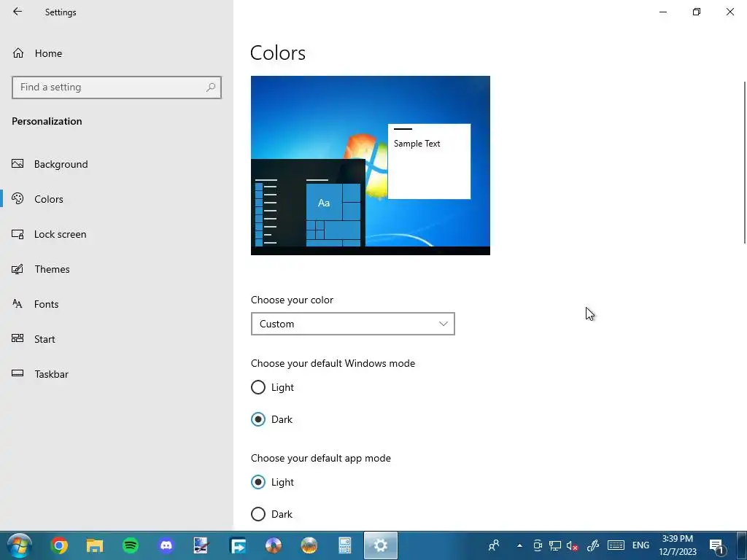Image resolution: width=747 pixels, height=560 pixels.
Task: Select Dark for default app mode
Action: coord(272,514)
